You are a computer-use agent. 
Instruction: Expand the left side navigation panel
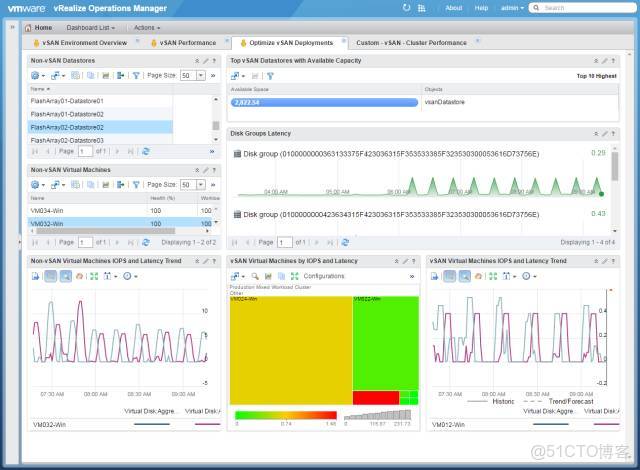(x=12, y=27)
